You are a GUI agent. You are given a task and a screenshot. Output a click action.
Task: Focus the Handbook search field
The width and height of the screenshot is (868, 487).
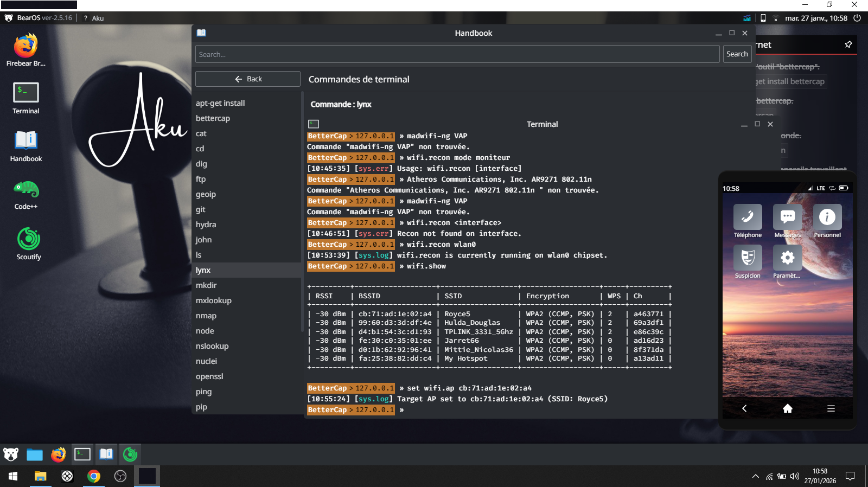457,54
